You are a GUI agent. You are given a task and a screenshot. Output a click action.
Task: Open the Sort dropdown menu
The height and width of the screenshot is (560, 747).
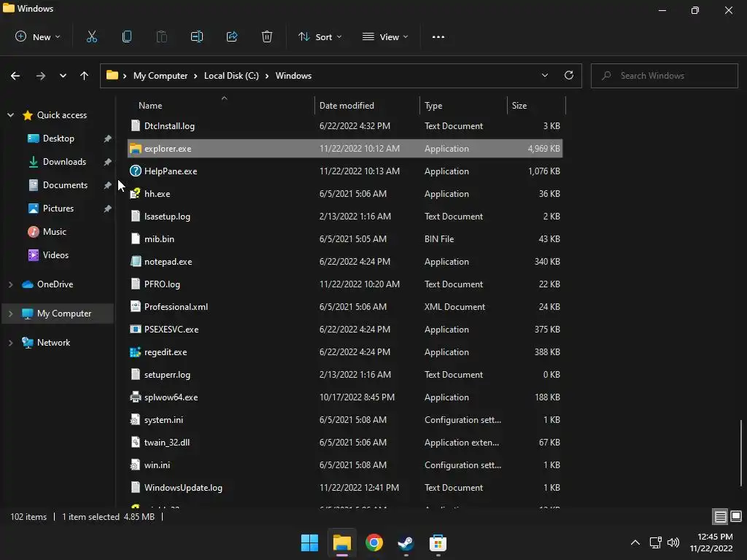320,36
